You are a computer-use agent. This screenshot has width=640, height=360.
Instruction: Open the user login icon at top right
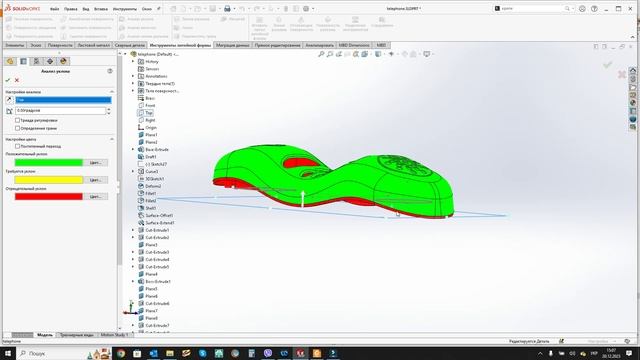pyautogui.click(x=582, y=9)
